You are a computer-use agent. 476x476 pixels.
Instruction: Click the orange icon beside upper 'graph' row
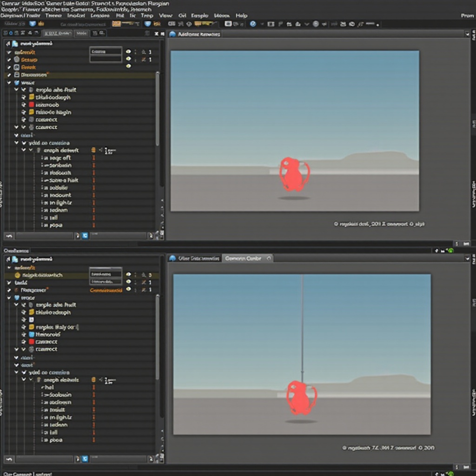coord(93,150)
